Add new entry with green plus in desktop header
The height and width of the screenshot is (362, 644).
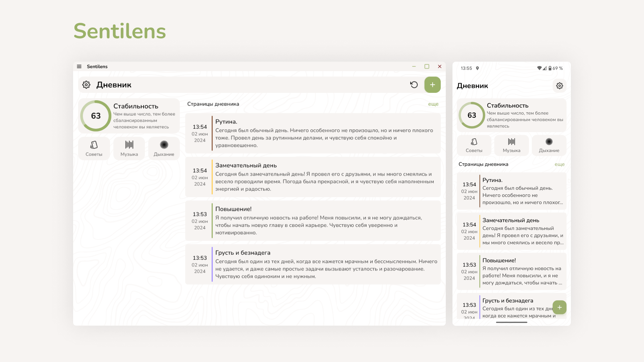[432, 85]
